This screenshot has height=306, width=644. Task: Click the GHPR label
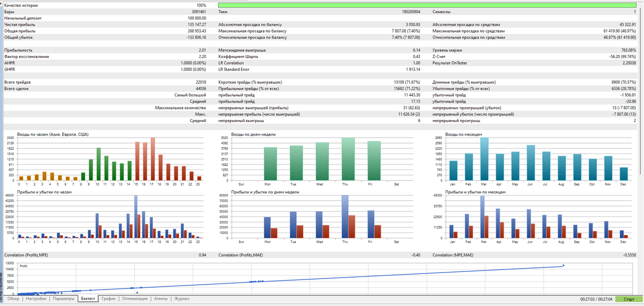(x=9, y=70)
